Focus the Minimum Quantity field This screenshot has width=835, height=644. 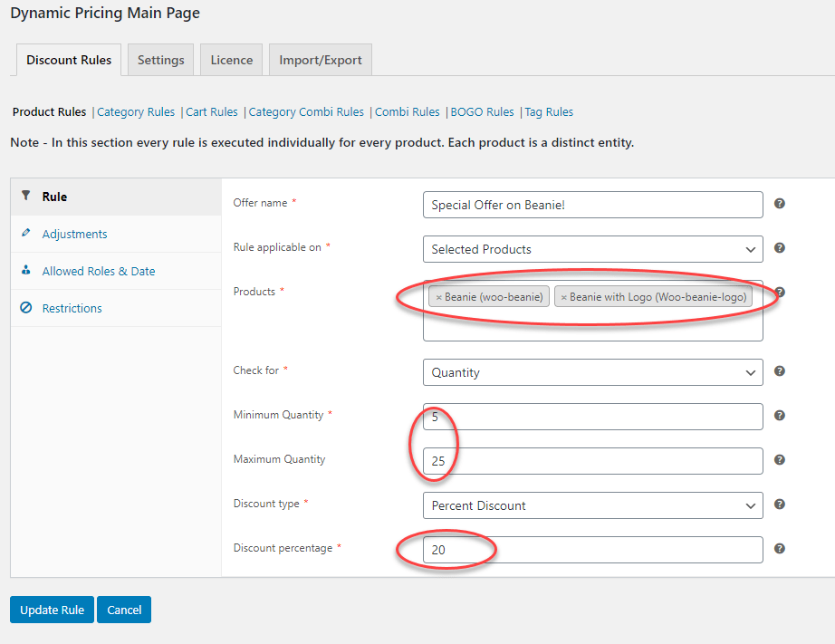coord(592,417)
